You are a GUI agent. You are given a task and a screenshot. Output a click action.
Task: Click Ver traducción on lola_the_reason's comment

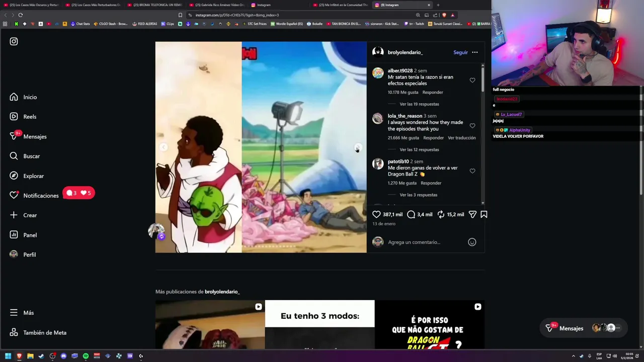coord(461,138)
